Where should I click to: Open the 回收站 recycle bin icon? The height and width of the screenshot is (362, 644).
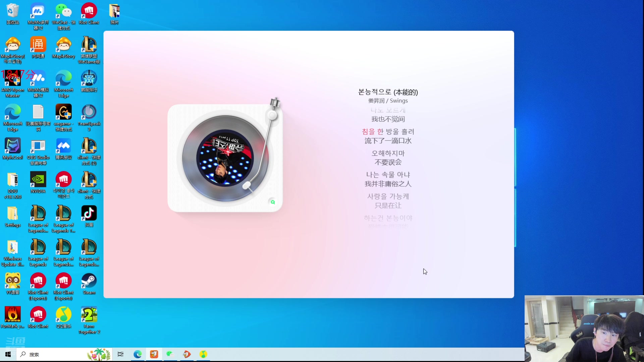[12, 14]
